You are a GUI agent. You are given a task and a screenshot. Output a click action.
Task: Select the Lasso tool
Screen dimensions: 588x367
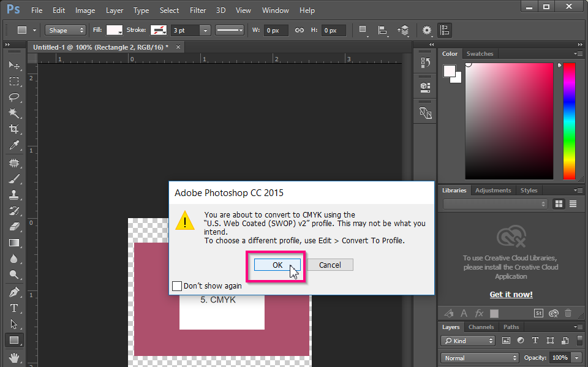point(13,97)
